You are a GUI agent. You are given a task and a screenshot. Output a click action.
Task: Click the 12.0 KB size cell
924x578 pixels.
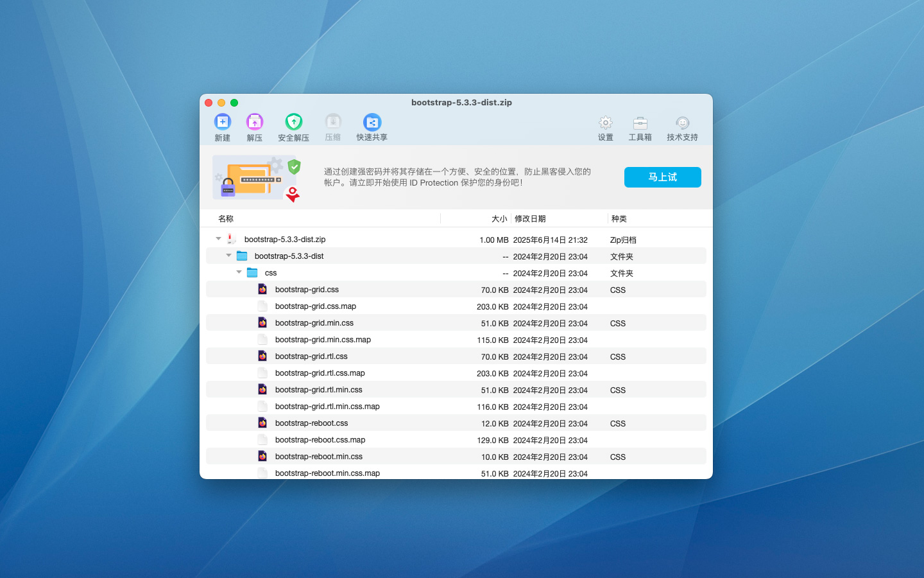(495, 424)
